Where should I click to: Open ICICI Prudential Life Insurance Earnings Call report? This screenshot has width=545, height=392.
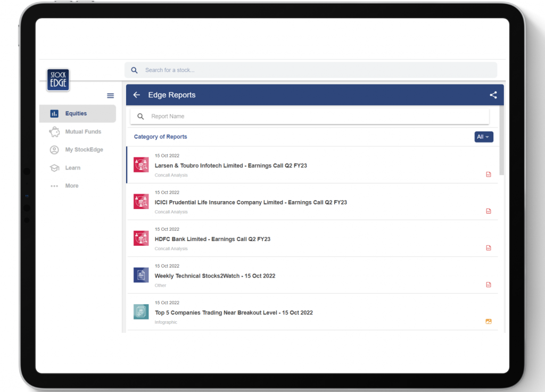pos(312,202)
